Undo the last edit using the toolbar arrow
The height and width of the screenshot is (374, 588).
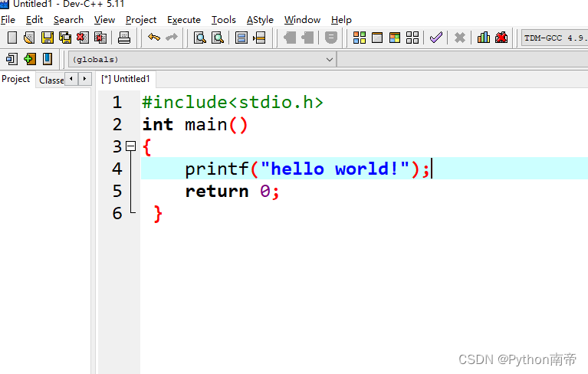point(154,38)
